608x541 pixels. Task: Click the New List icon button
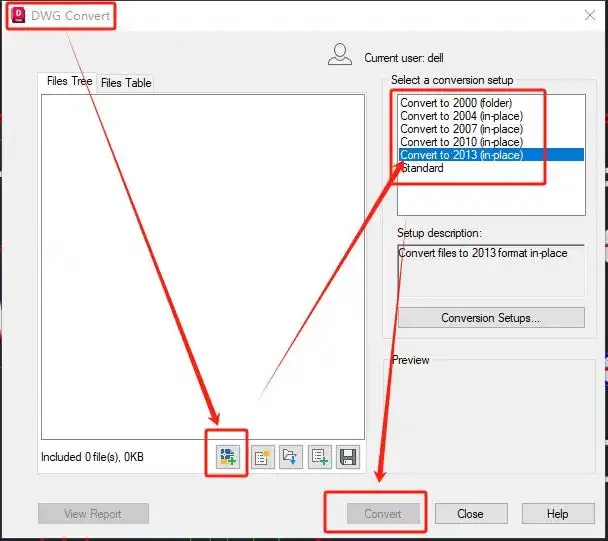point(263,457)
